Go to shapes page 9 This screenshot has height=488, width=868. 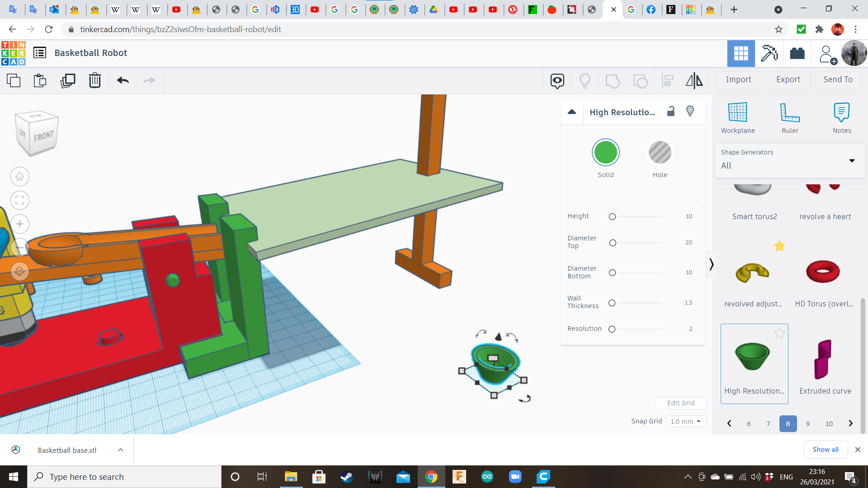click(x=808, y=423)
